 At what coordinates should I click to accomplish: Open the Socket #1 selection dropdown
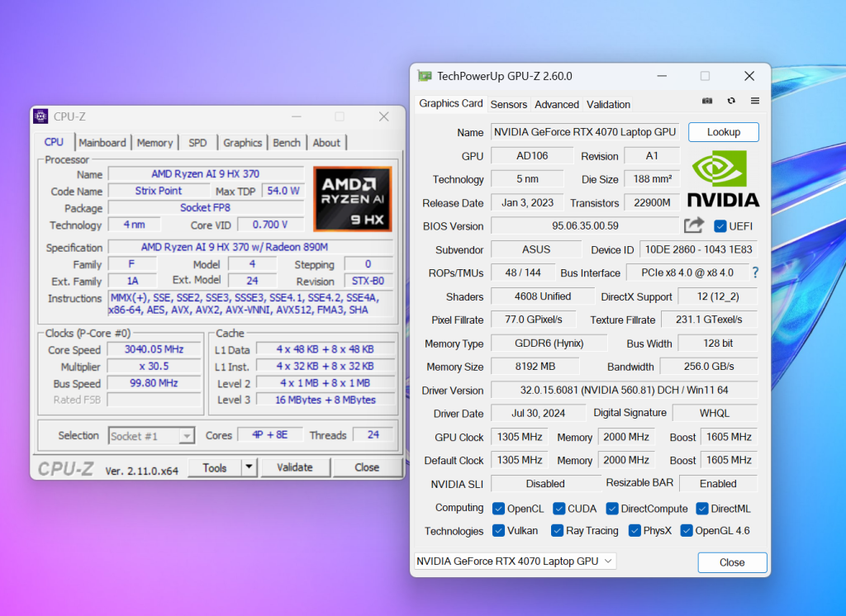point(151,436)
